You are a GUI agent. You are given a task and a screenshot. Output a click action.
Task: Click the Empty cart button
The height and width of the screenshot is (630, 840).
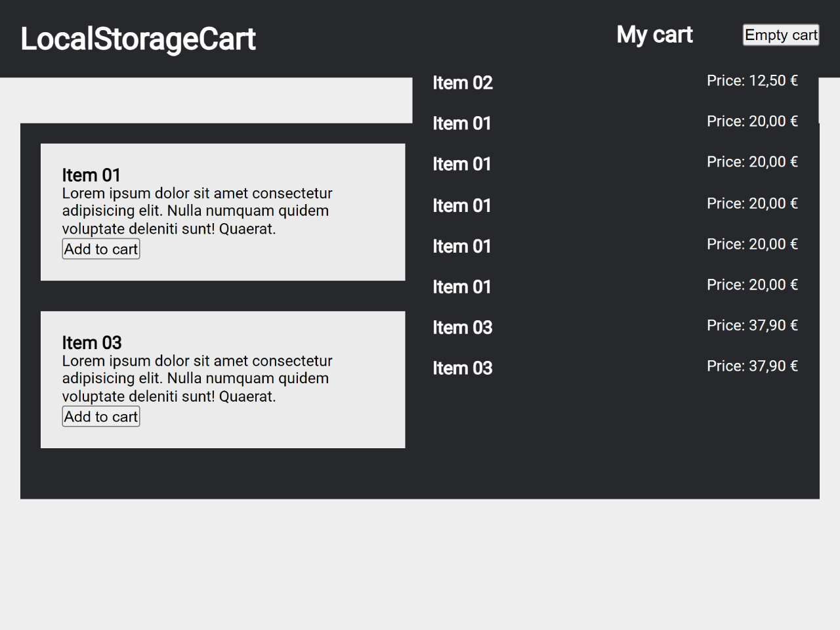780,35
